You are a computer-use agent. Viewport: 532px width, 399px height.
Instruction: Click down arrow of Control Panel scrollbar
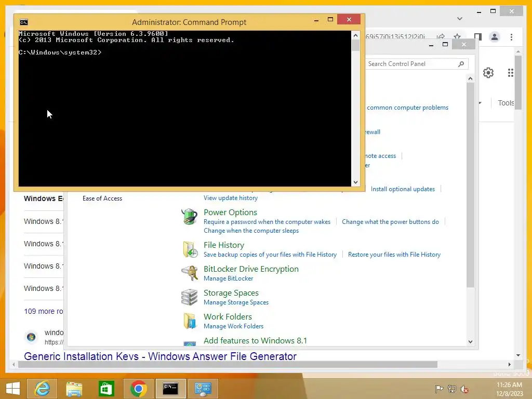pos(470,342)
